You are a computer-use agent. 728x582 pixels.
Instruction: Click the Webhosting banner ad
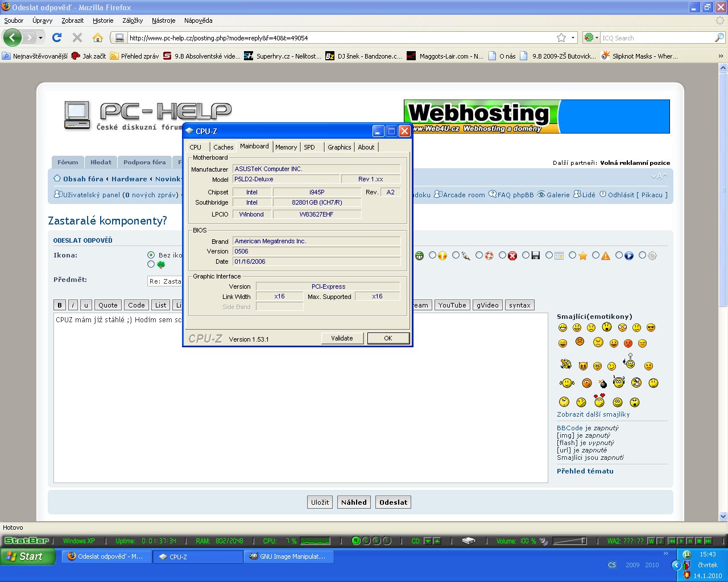tap(537, 117)
